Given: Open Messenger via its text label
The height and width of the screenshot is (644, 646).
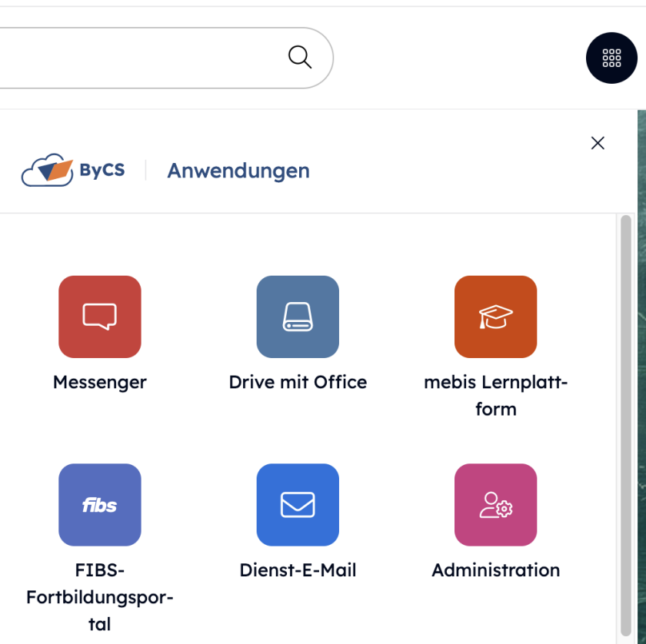Looking at the screenshot, I should (99, 382).
